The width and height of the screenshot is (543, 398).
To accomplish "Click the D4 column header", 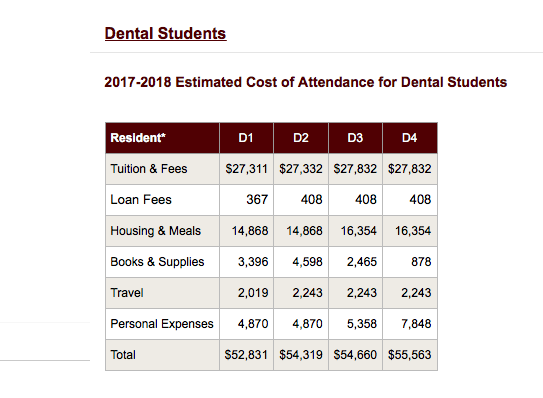I will (410, 138).
